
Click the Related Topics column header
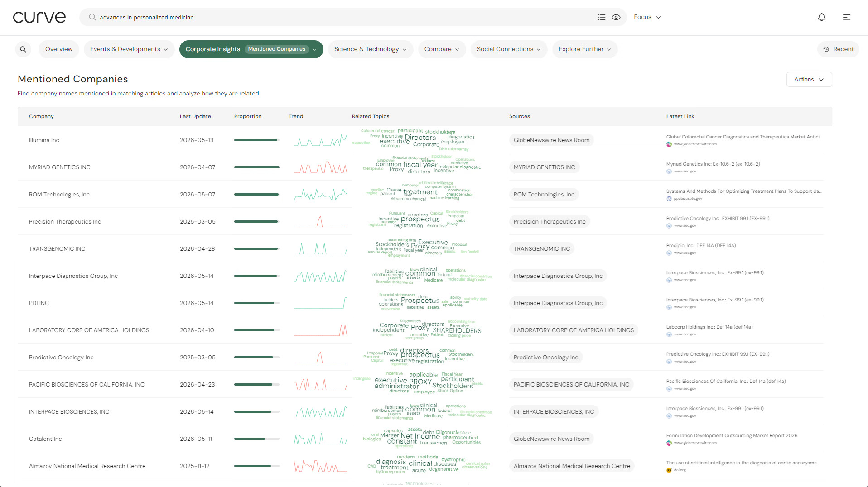tap(371, 116)
